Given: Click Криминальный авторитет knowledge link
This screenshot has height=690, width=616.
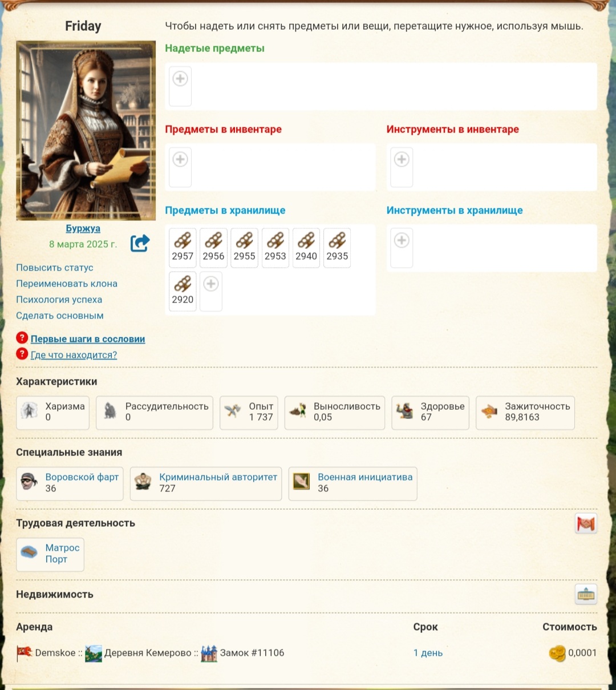Looking at the screenshot, I should (218, 477).
